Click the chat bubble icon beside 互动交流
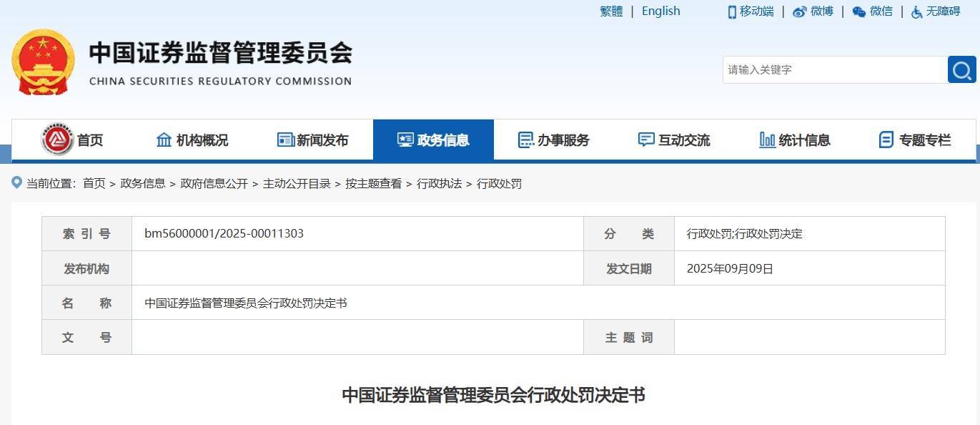Image resolution: width=980 pixels, height=425 pixels. [x=646, y=140]
